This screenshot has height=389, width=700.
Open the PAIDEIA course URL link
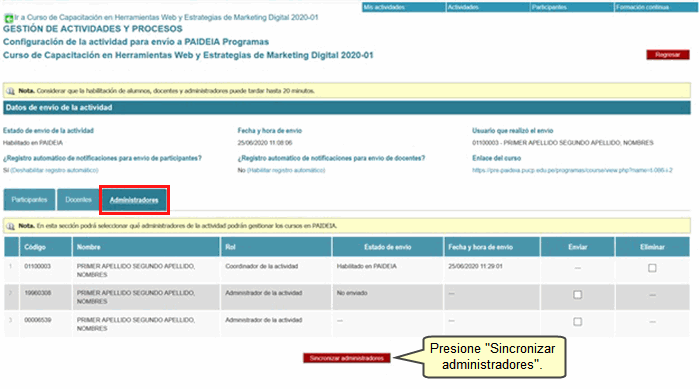tap(572, 170)
